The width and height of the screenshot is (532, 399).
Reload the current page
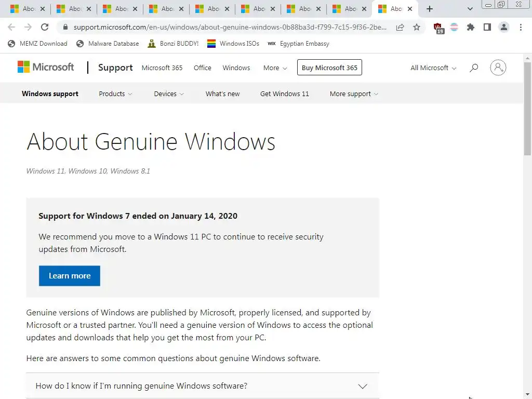(x=45, y=27)
